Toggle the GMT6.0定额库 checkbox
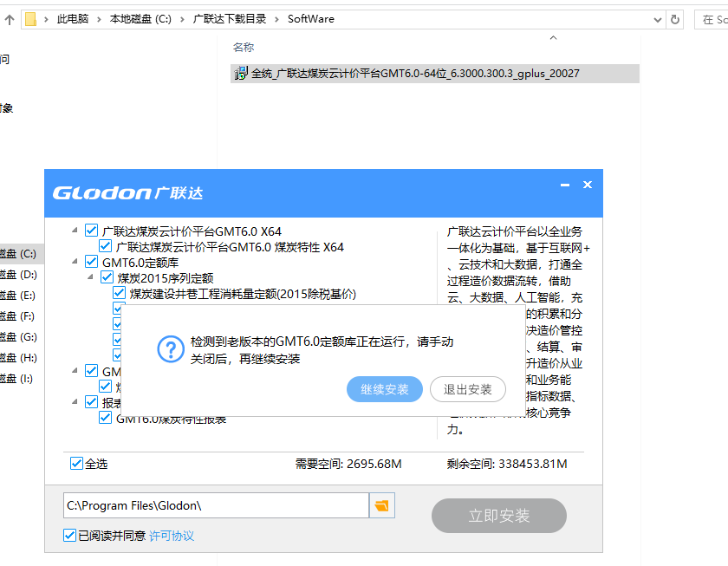This screenshot has width=728, height=566. click(92, 262)
